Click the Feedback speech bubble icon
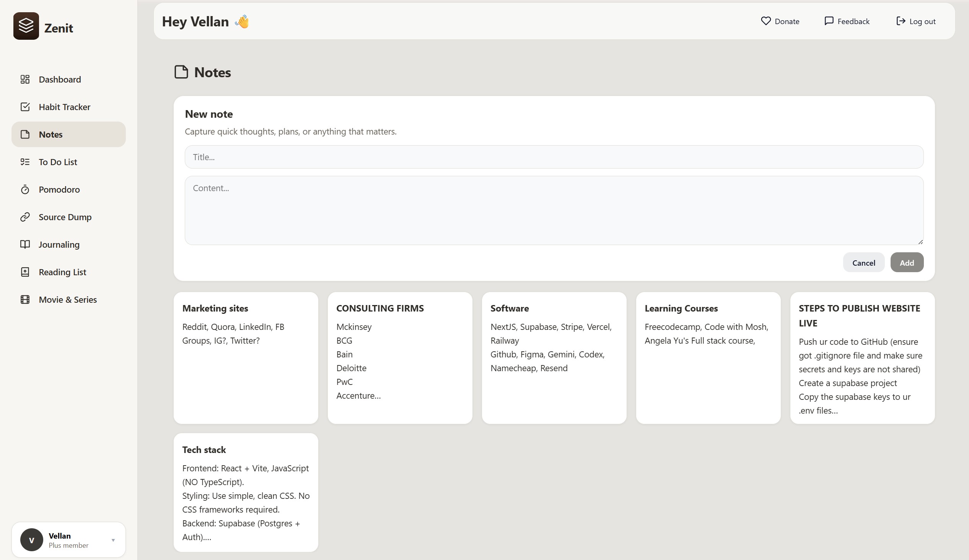 (829, 21)
